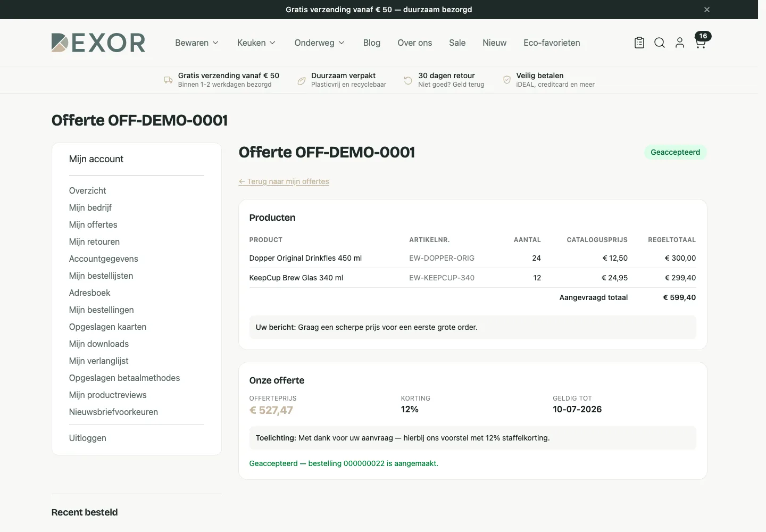
Task: Click the return arrow icon beside 30 dagen retour
Action: 408,80
